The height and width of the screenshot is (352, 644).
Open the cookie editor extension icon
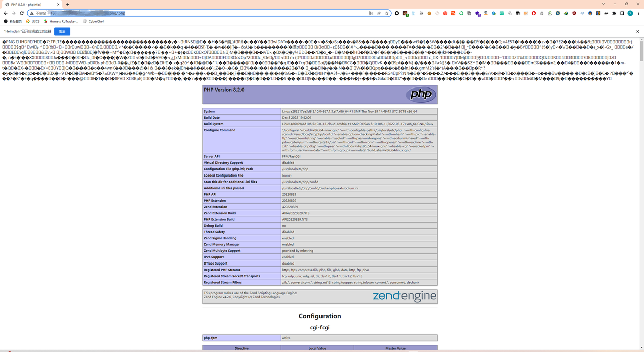tap(429, 13)
